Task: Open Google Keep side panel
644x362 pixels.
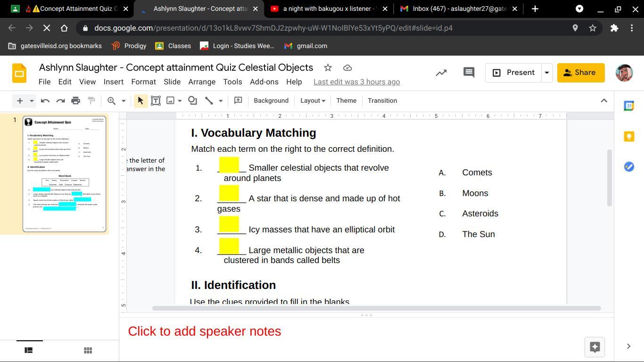Action: 629,136
